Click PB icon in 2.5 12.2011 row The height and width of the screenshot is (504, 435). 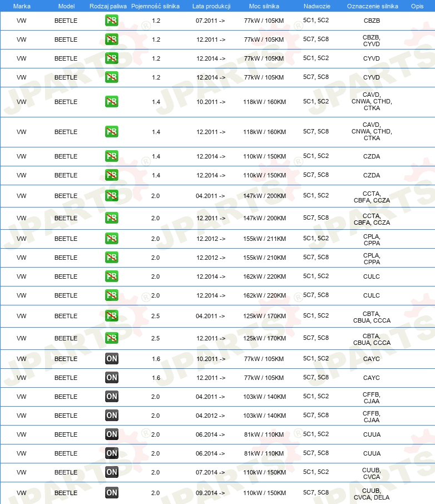(112, 338)
